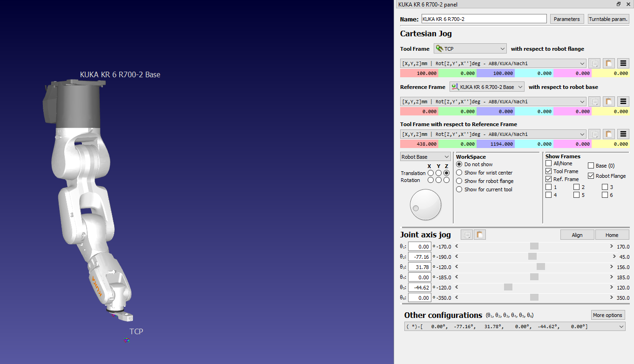Copy the Reference Frame pose values
Image resolution: width=634 pixels, height=364 pixels.
click(594, 101)
